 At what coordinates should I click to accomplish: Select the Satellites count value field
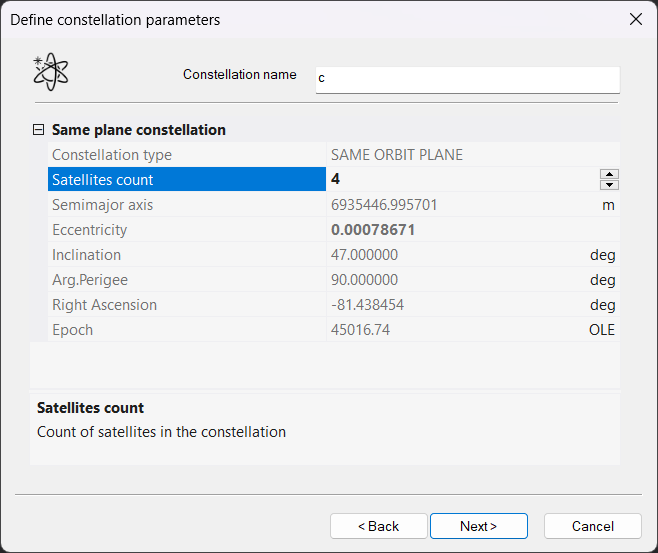460,180
